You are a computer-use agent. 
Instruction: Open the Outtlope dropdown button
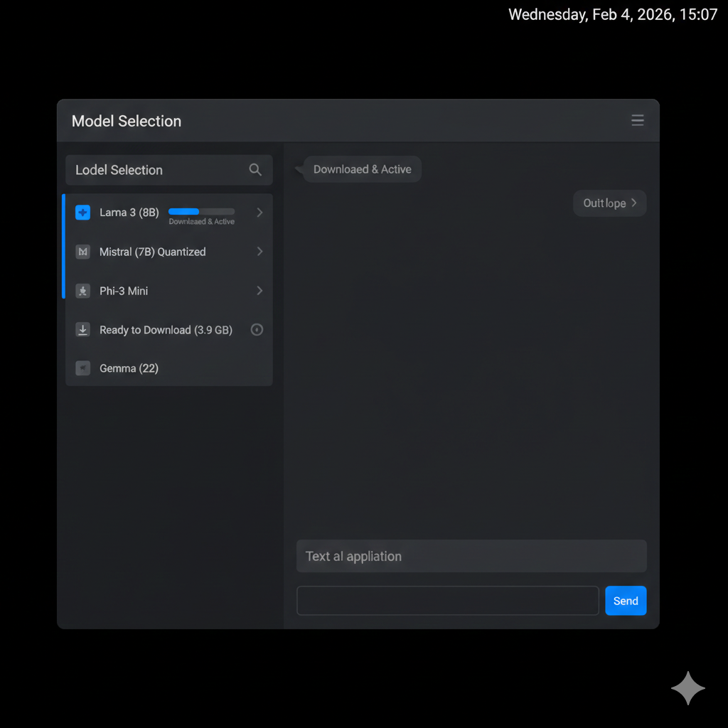coord(609,203)
